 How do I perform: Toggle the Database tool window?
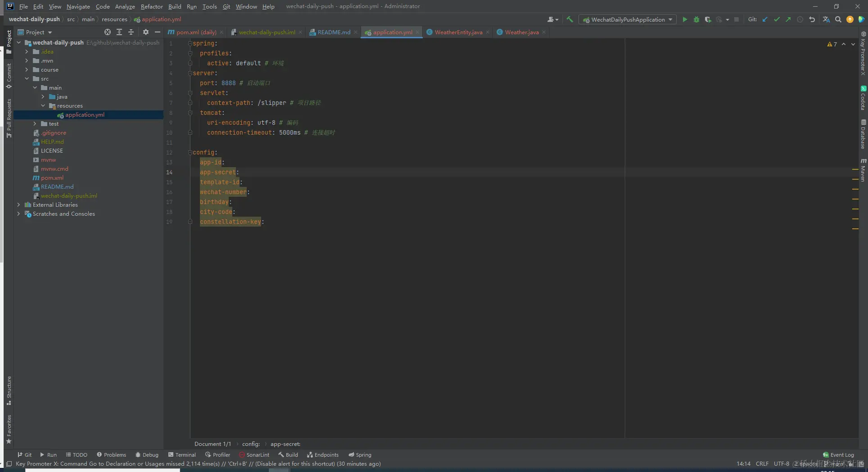(x=863, y=134)
